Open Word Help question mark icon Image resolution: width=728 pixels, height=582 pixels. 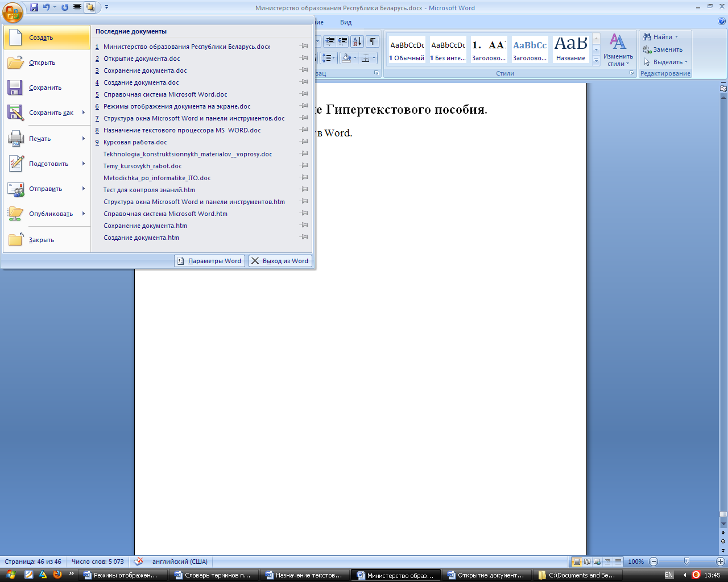(x=722, y=22)
